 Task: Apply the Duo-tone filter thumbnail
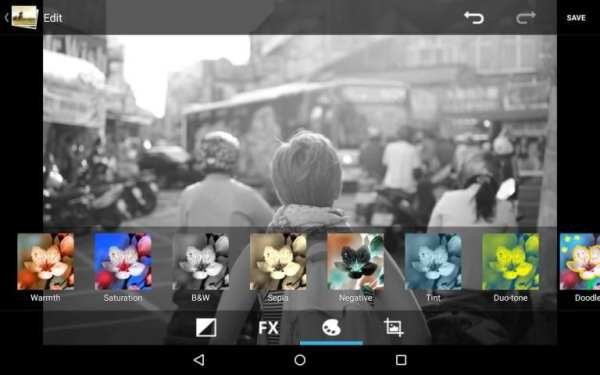click(x=511, y=261)
